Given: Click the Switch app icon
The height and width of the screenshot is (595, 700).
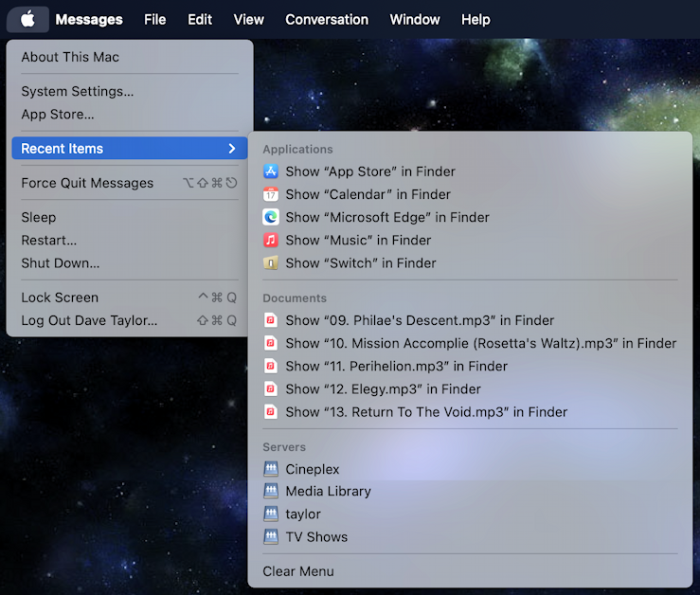Looking at the screenshot, I should pos(271,262).
